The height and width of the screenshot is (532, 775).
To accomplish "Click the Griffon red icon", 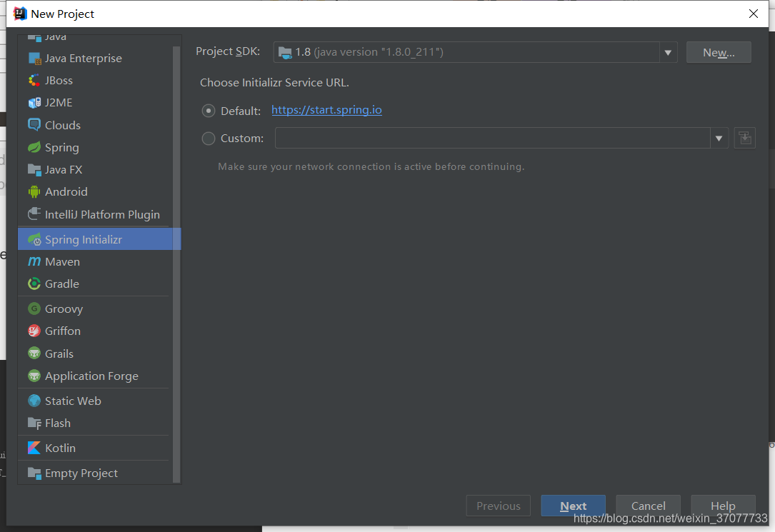I will pos(34,331).
